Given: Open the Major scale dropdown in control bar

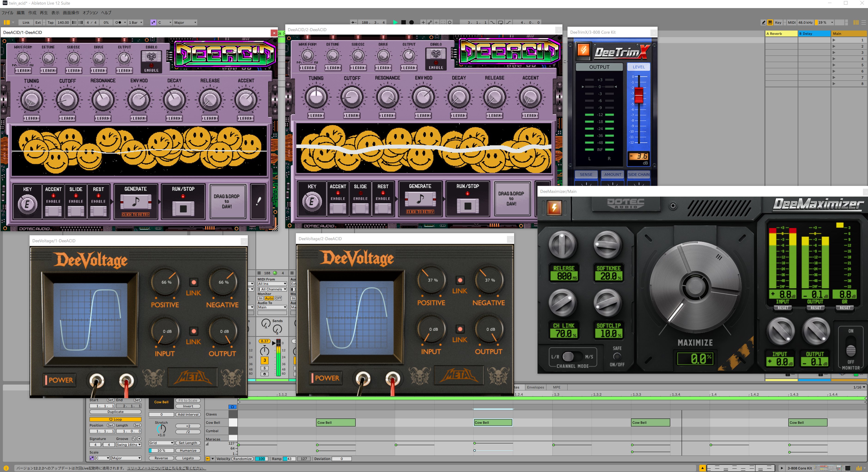Looking at the screenshot, I should tap(185, 23).
